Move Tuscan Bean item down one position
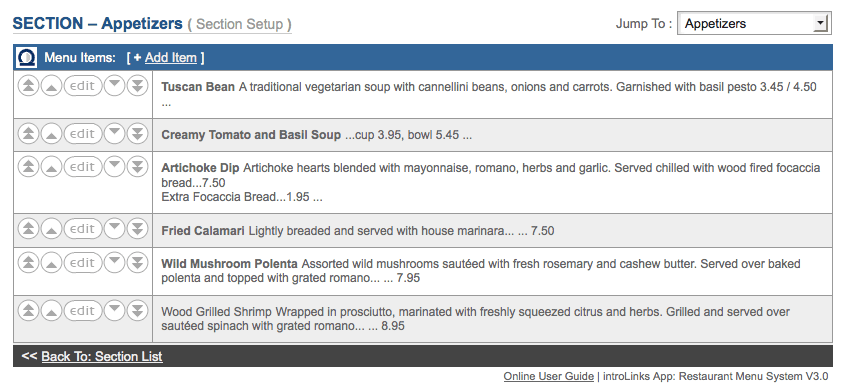The image size is (842, 388). click(114, 86)
